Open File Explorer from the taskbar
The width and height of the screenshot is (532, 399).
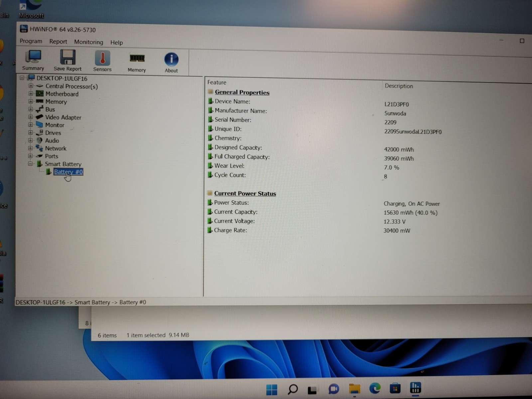tap(354, 388)
